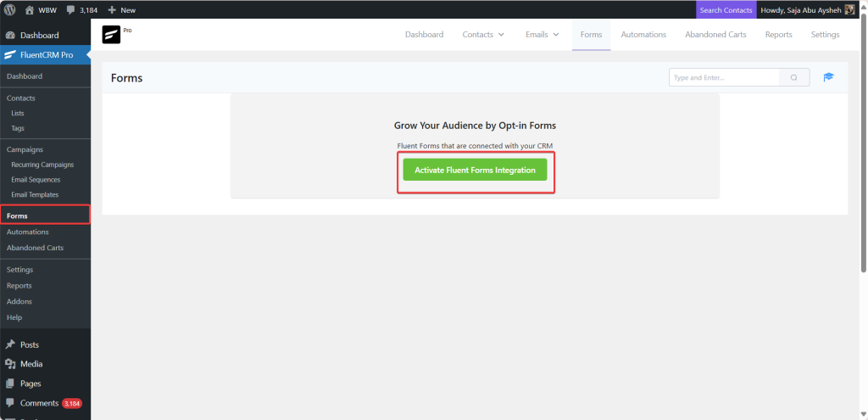
Task: Click the WordPress logo in admin bar
Action: coord(10,10)
